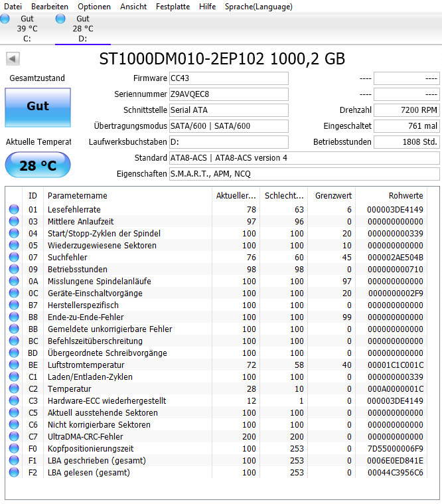Click status icon for Übergeordnete Schreibvorgänge
The height and width of the screenshot is (504, 442).
14,353
